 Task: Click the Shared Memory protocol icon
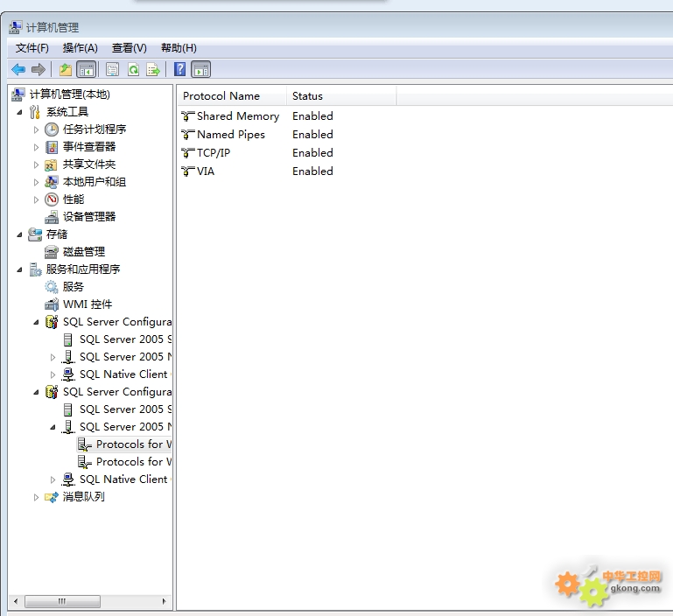[187, 115]
